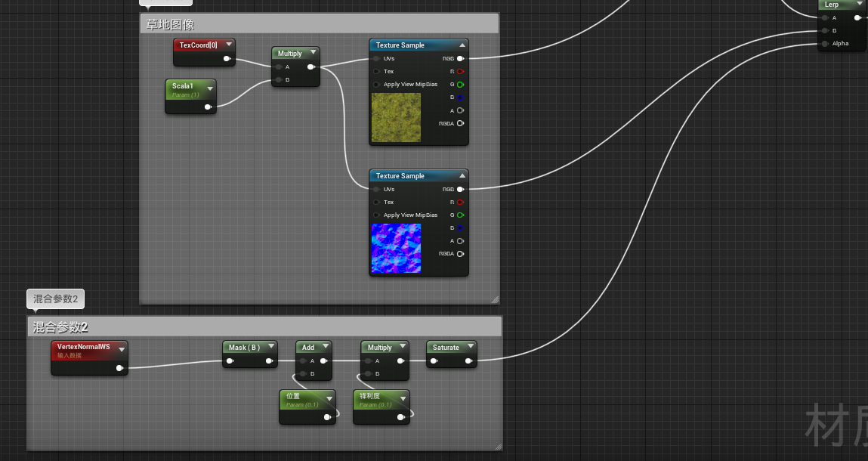Expand Scala1 node dropdown arrow
This screenshot has width=868, height=461.
pos(210,88)
